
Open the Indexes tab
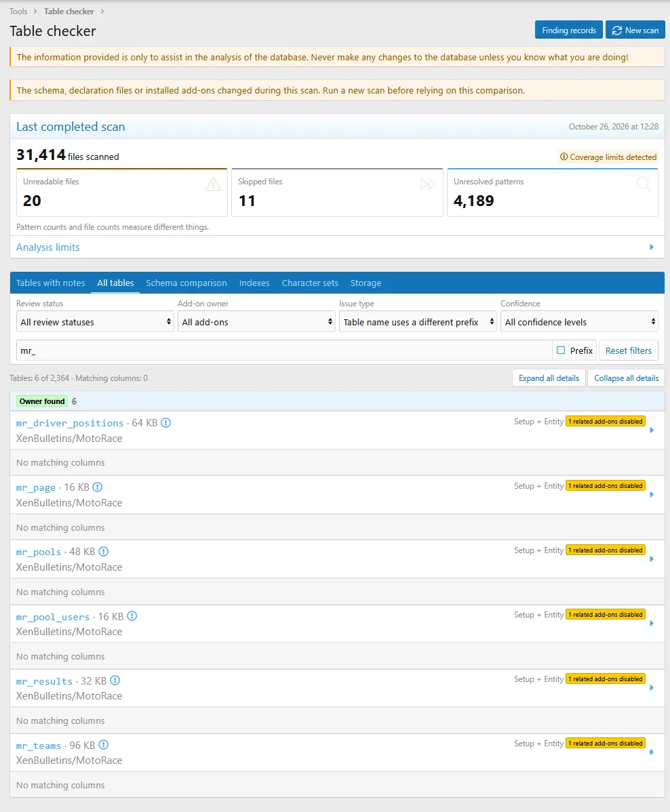pos(254,283)
